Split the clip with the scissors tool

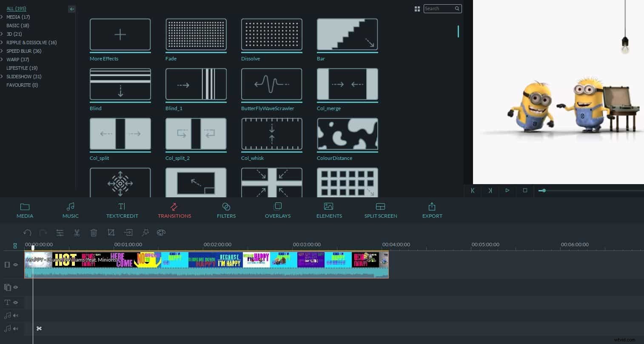77,233
